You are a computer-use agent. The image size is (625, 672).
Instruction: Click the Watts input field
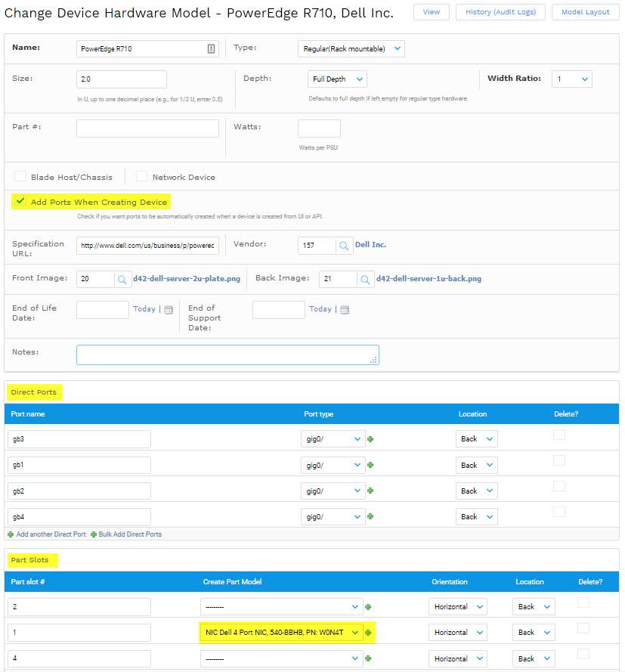click(x=319, y=129)
